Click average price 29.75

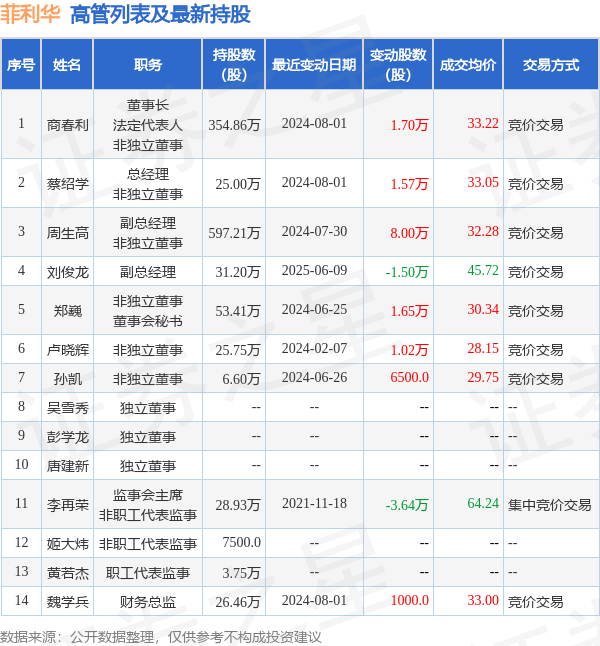click(x=483, y=377)
